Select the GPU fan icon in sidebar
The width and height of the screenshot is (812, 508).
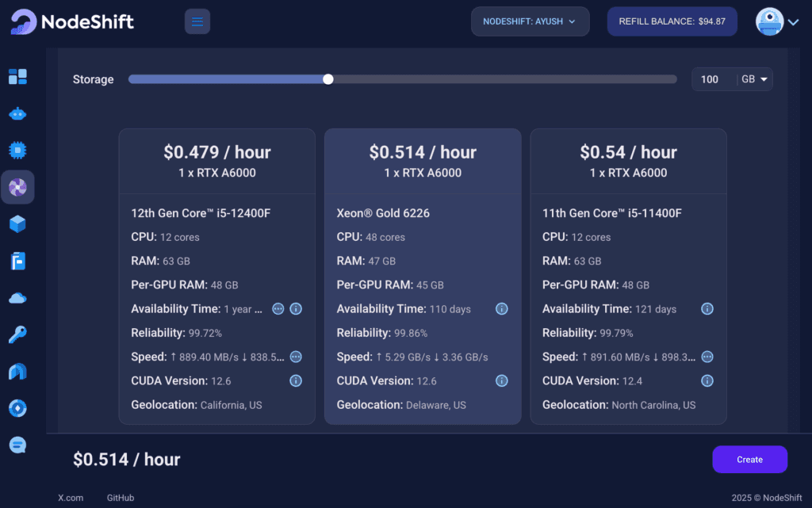17,187
